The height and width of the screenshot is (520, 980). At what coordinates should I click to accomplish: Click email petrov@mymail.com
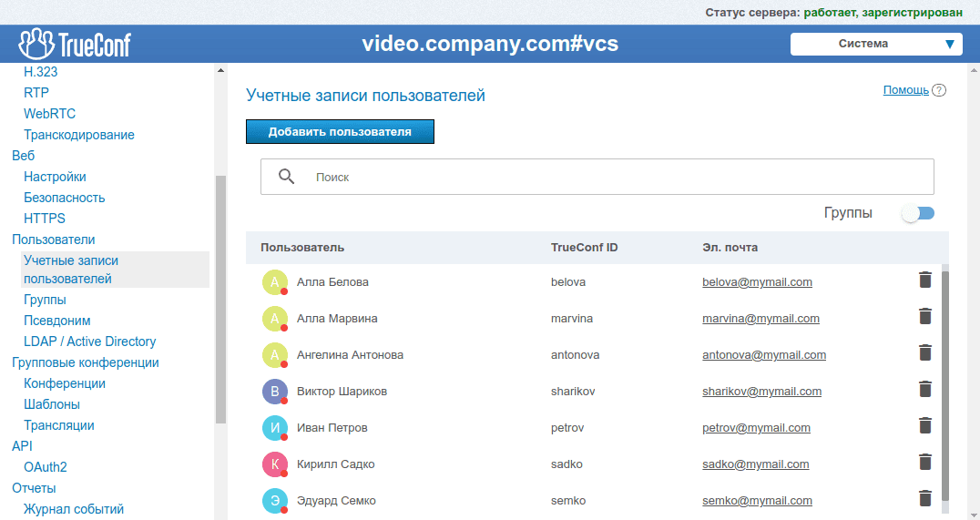coord(756,427)
